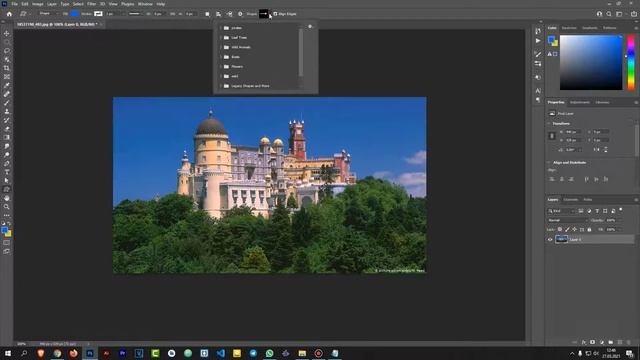Toggle link width and height in Transform
Screen dimensions: 640x360
pos(552,136)
